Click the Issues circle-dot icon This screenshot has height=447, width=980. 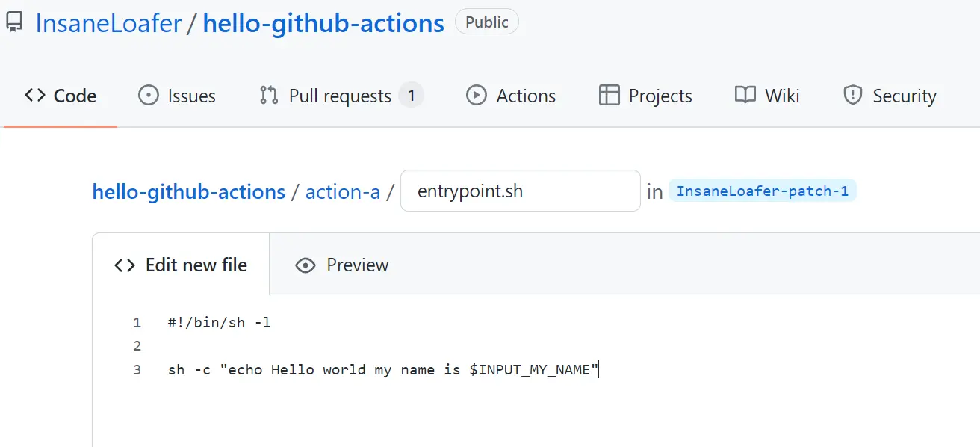[x=149, y=96]
